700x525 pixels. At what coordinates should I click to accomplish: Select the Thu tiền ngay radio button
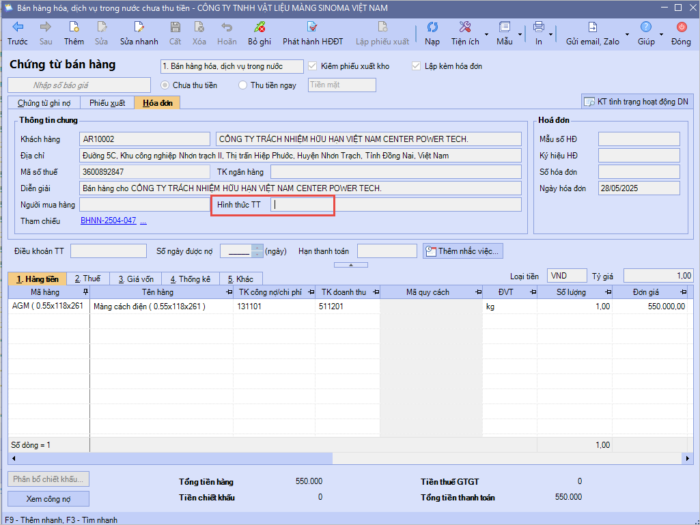pyautogui.click(x=244, y=85)
